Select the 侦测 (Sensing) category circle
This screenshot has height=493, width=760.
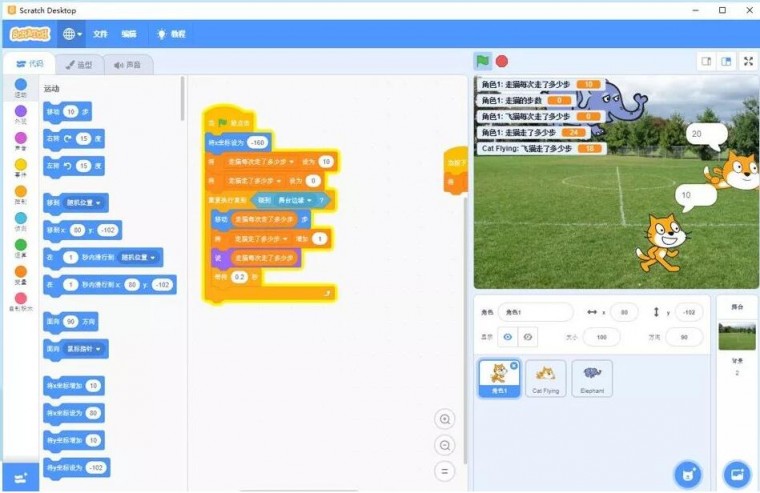tap(20, 218)
